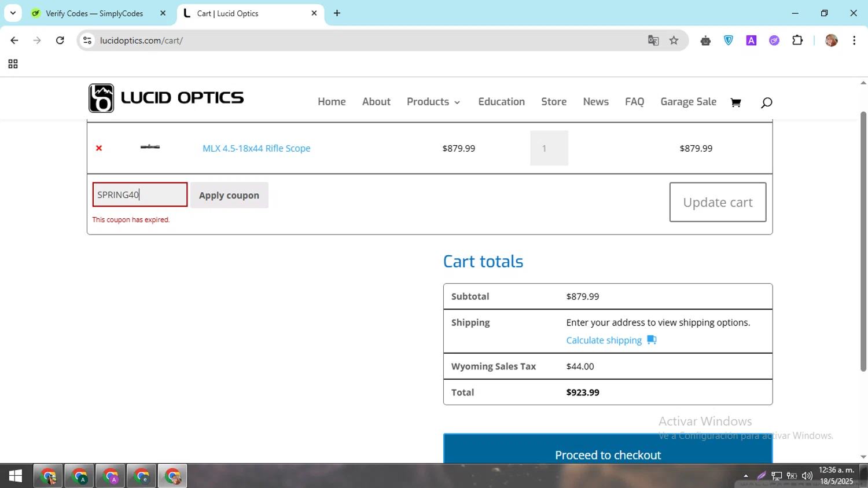Show hidden system tray icons
This screenshot has height=488, width=868.
coord(746,476)
